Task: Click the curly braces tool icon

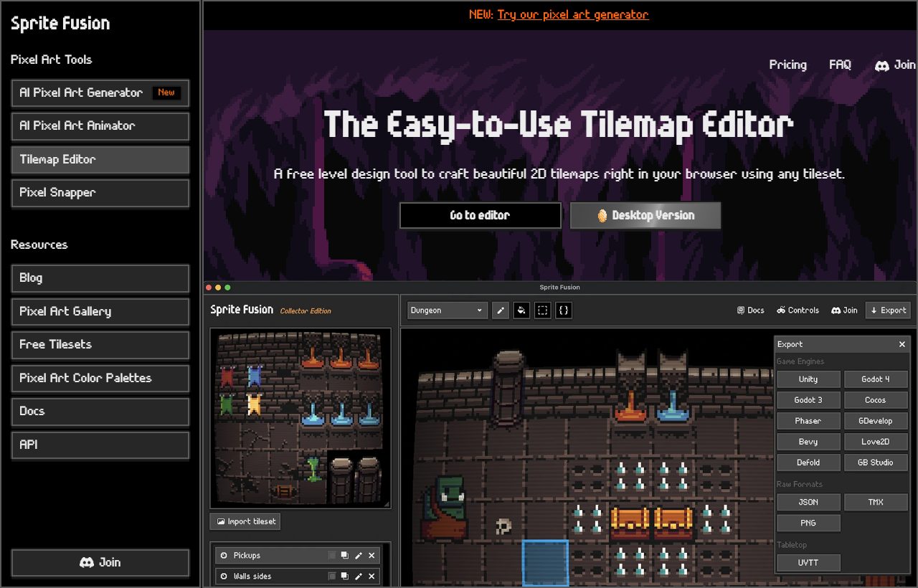Action: click(x=564, y=310)
